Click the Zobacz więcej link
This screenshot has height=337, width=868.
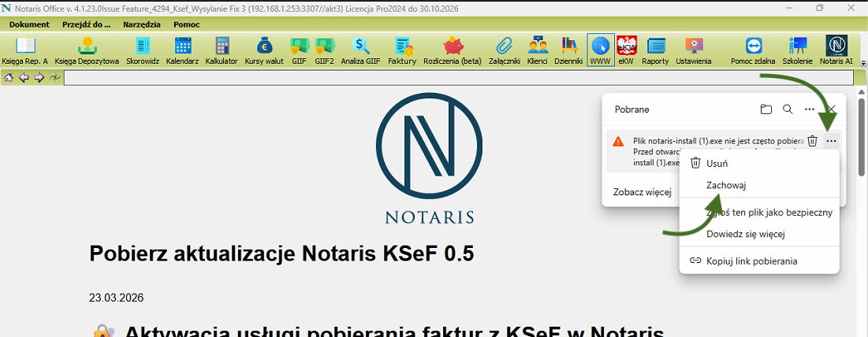(642, 191)
